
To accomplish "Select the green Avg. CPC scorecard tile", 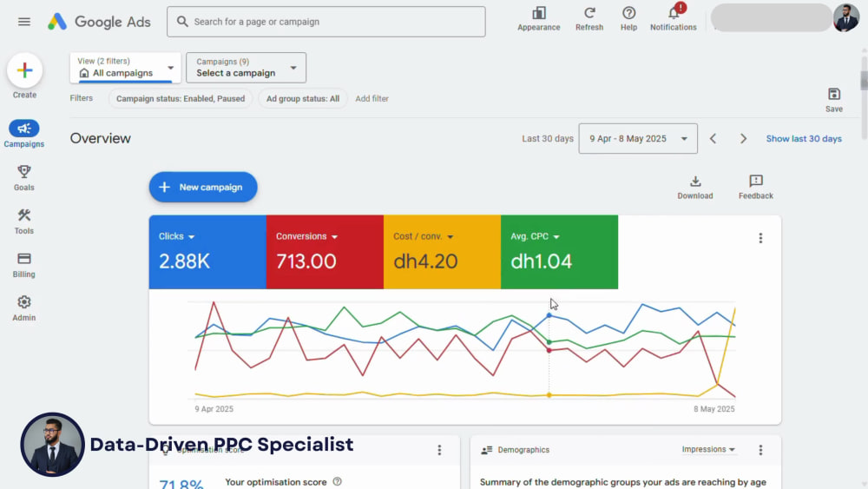I will [x=560, y=252].
